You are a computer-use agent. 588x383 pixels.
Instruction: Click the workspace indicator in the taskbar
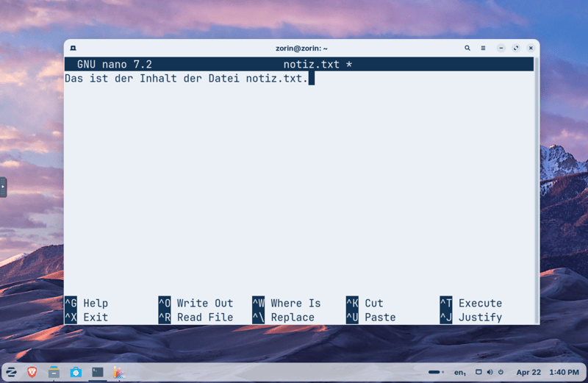coord(435,372)
